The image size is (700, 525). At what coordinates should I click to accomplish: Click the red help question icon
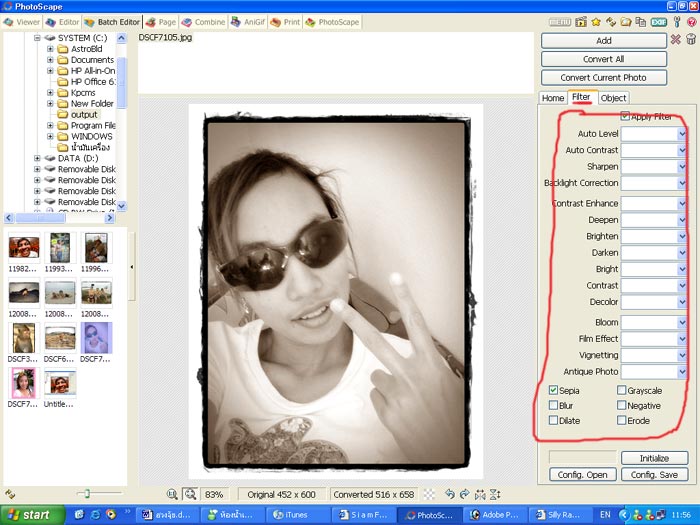coord(692,22)
